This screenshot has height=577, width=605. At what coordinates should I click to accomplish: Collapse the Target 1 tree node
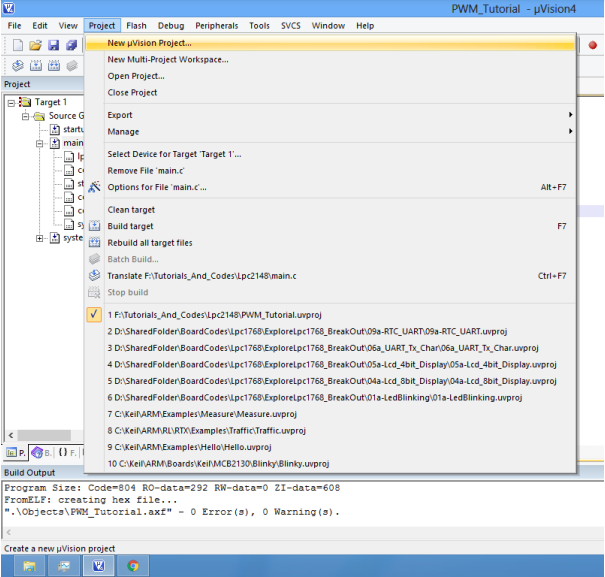point(11,102)
